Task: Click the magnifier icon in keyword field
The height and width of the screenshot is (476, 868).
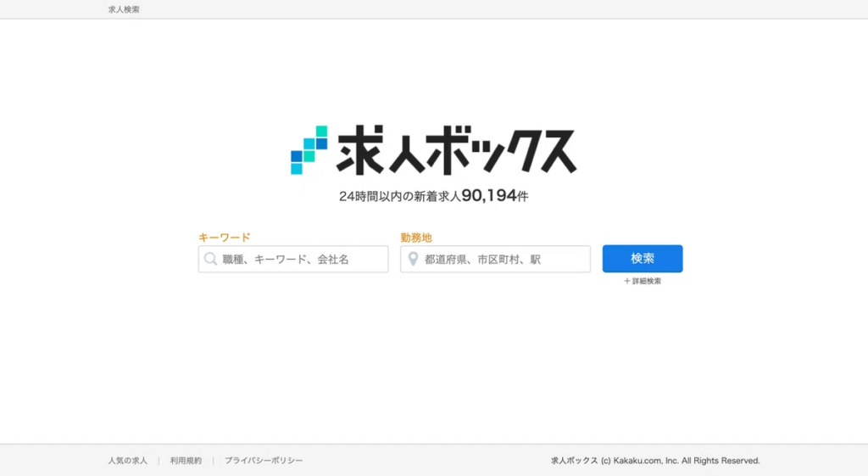Action: tap(210, 259)
